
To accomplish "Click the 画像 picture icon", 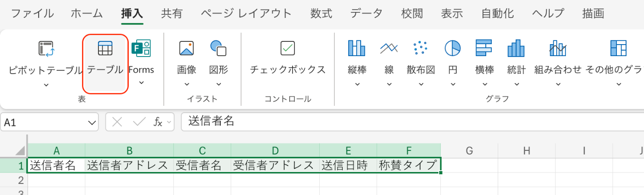I will (186, 48).
